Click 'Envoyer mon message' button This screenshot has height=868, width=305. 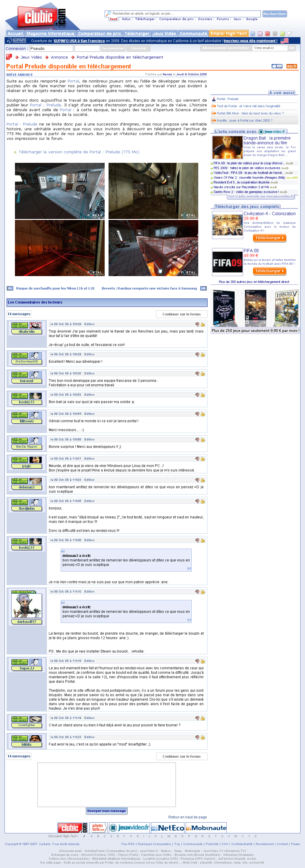click(x=107, y=811)
